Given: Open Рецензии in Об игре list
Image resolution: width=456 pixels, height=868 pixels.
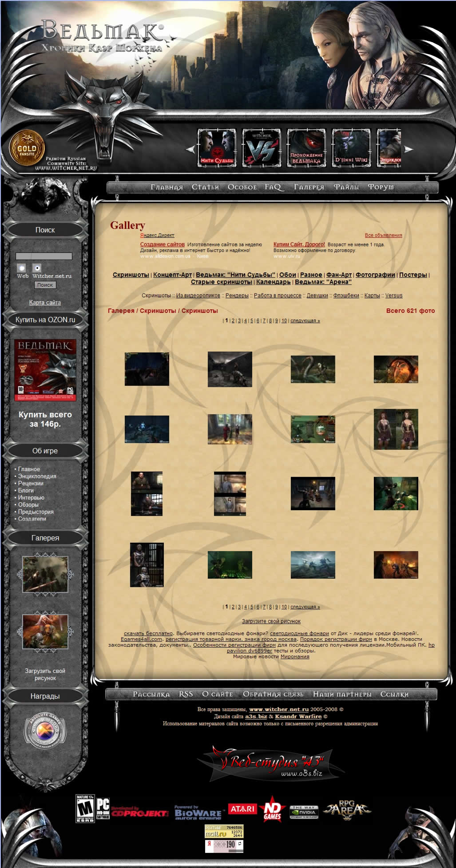Looking at the screenshot, I should (x=31, y=483).
